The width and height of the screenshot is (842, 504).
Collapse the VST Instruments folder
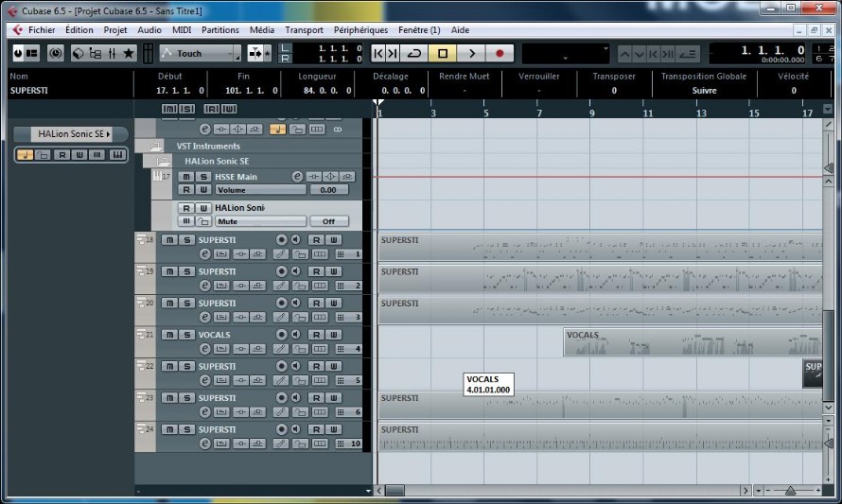(155, 146)
